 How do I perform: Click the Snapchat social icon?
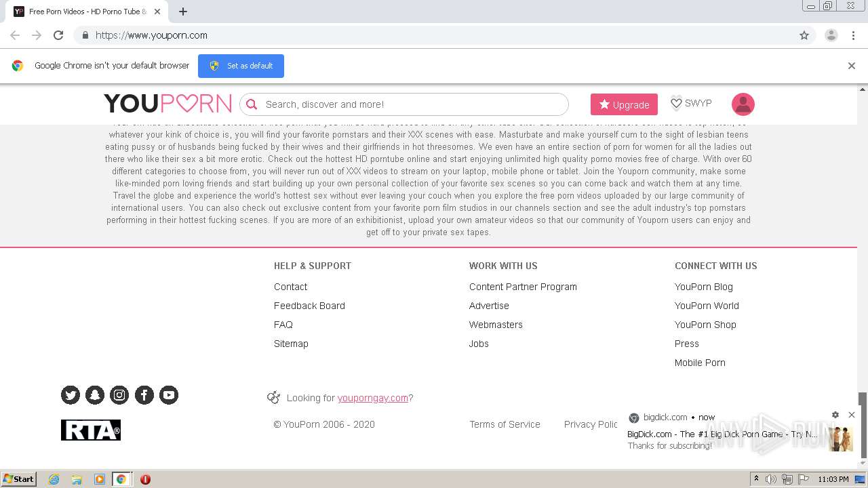click(x=95, y=395)
